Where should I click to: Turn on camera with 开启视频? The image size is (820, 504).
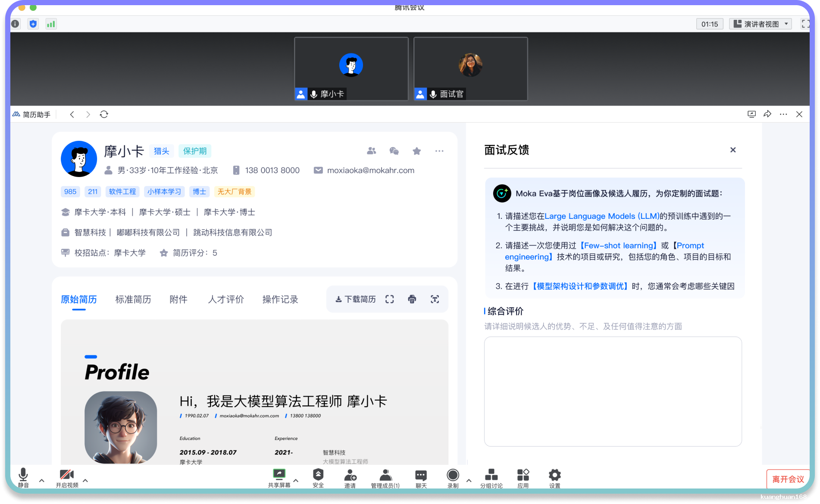67,478
